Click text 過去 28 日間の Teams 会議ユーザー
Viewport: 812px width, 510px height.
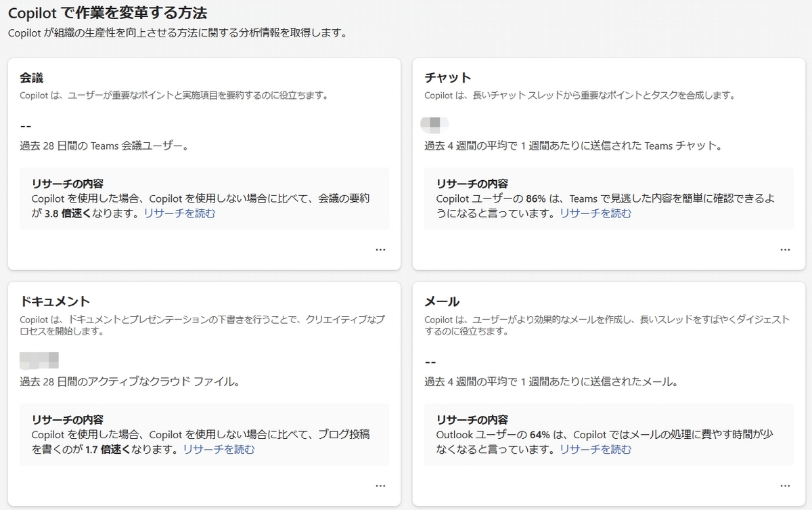(104, 146)
